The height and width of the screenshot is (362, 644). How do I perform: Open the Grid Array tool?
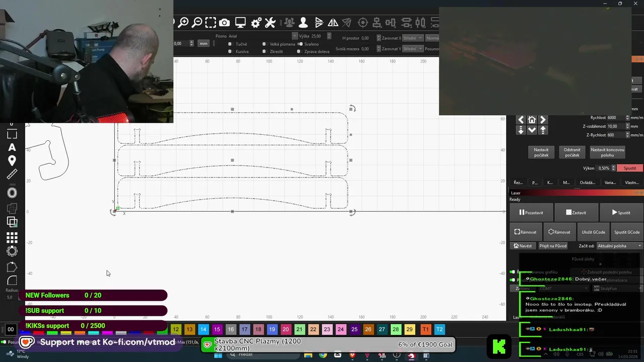[12, 238]
